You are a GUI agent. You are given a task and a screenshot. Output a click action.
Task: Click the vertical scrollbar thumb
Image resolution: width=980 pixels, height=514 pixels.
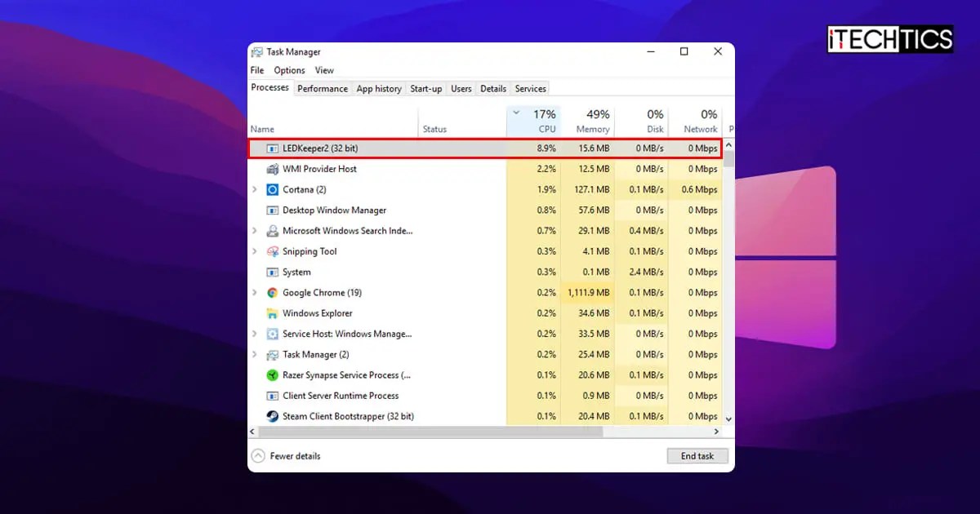pos(728,158)
